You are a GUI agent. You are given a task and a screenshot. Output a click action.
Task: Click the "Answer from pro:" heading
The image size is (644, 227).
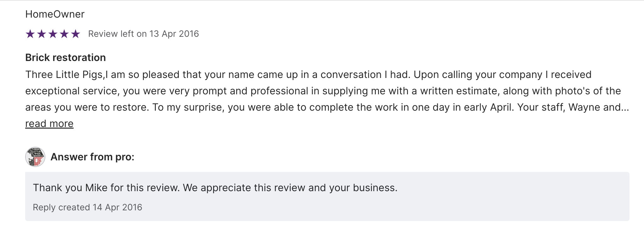click(x=93, y=157)
